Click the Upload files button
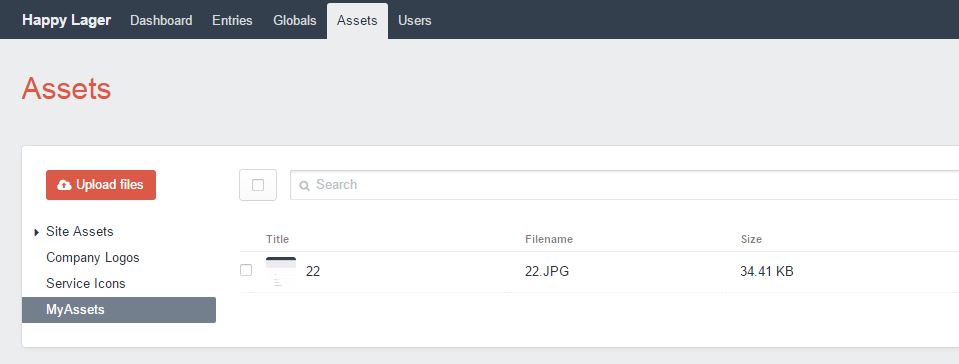This screenshot has height=364, width=959. point(101,185)
